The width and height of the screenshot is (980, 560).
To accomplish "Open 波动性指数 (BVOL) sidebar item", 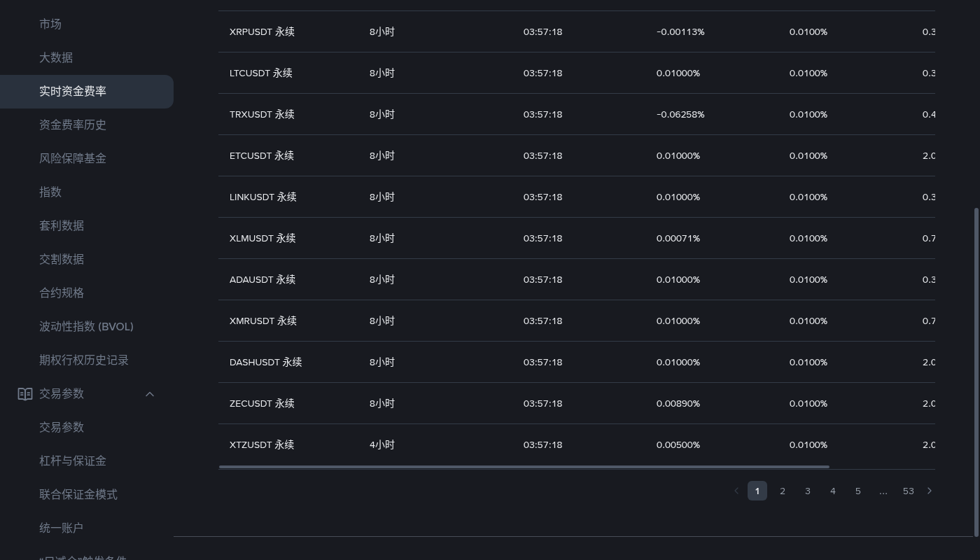I will click(x=86, y=326).
